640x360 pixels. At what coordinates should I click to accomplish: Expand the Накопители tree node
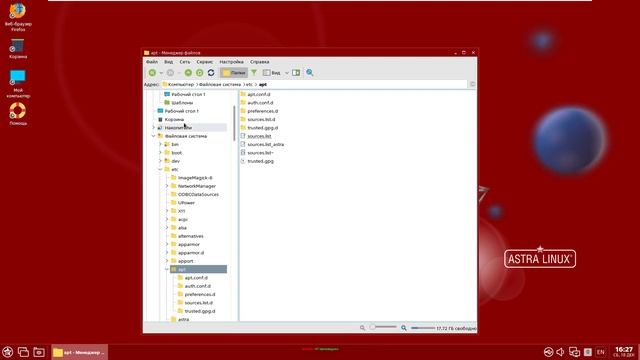coord(154,128)
